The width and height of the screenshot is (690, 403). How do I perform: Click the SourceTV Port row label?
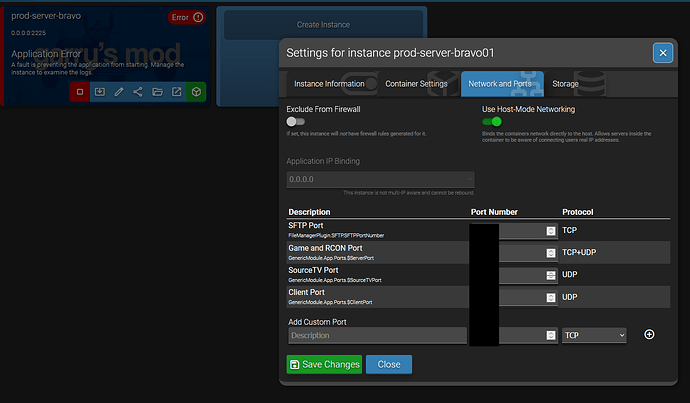coord(313,270)
